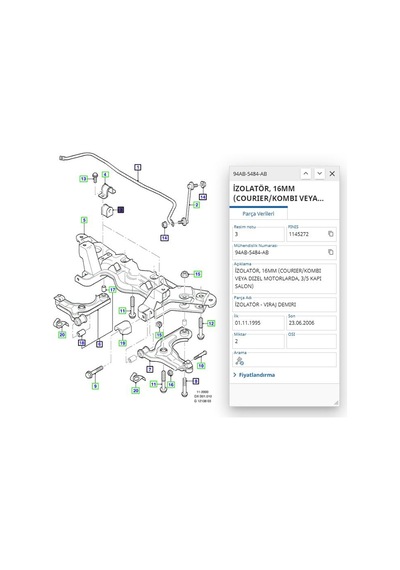Click the panel title İZOLATÖR, 16MM

278,193
